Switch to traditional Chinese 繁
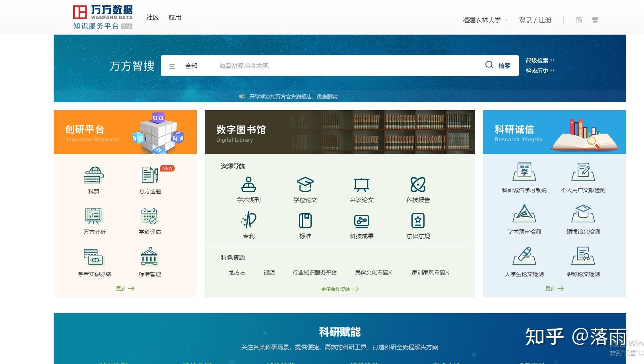644x364 pixels. click(x=595, y=20)
